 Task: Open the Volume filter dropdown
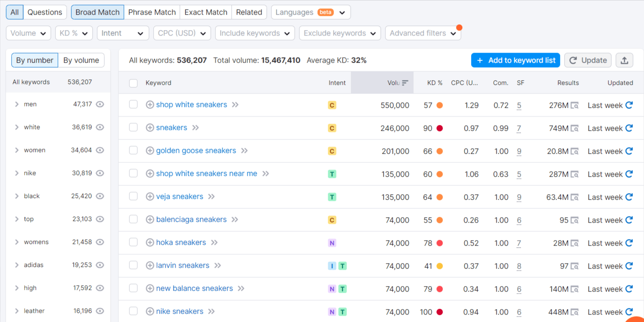(28, 33)
